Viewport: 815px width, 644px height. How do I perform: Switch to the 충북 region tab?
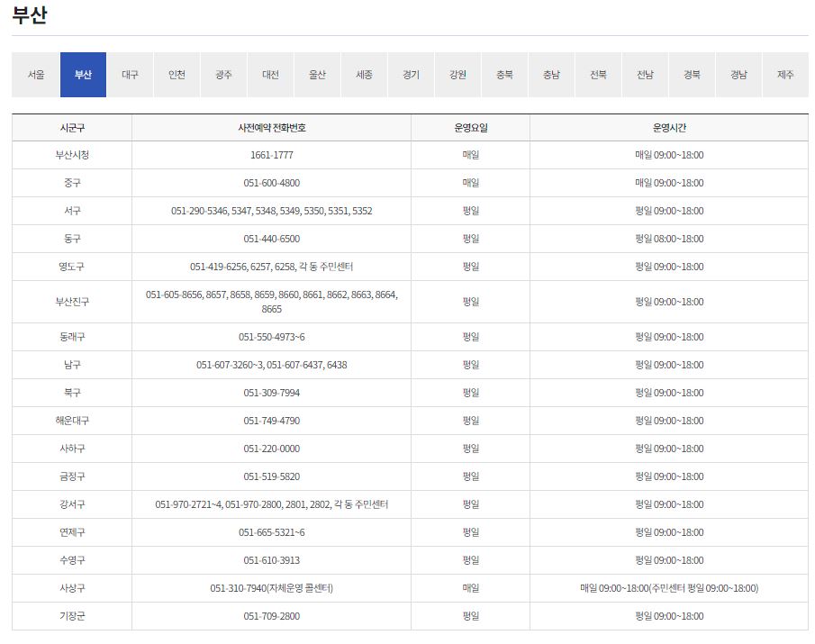[x=503, y=75]
